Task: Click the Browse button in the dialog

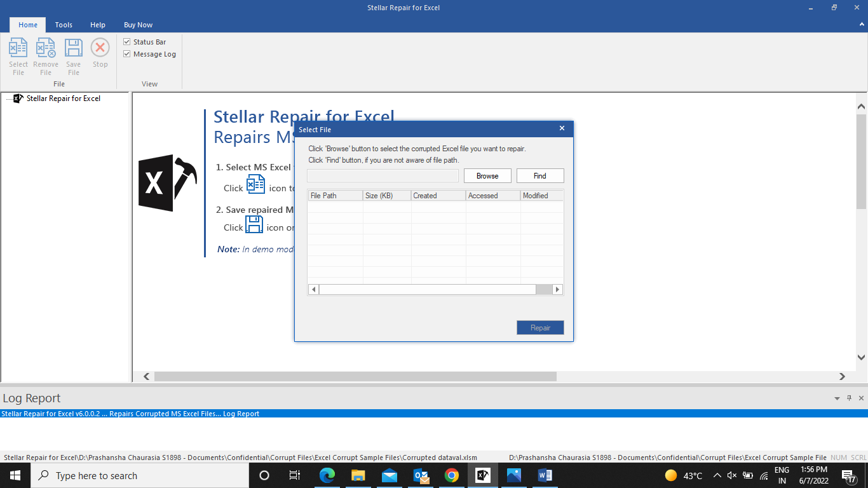Action: click(487, 176)
